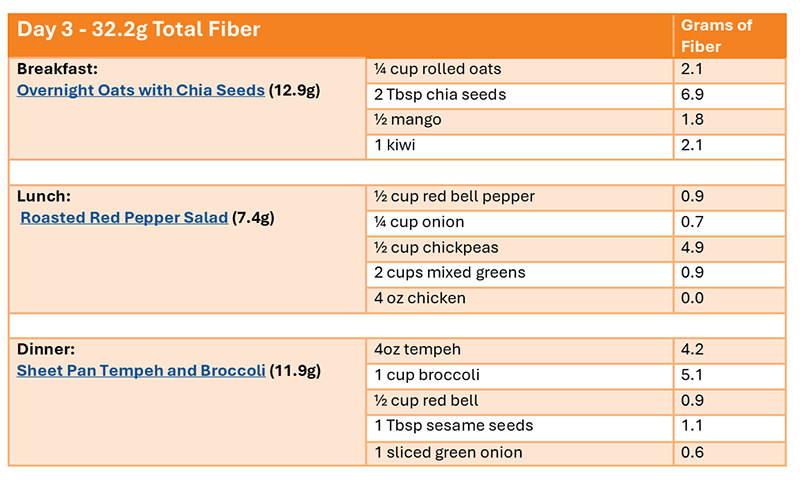
Task: Select the ½ cup chickpeas cell
Action: click(436, 247)
